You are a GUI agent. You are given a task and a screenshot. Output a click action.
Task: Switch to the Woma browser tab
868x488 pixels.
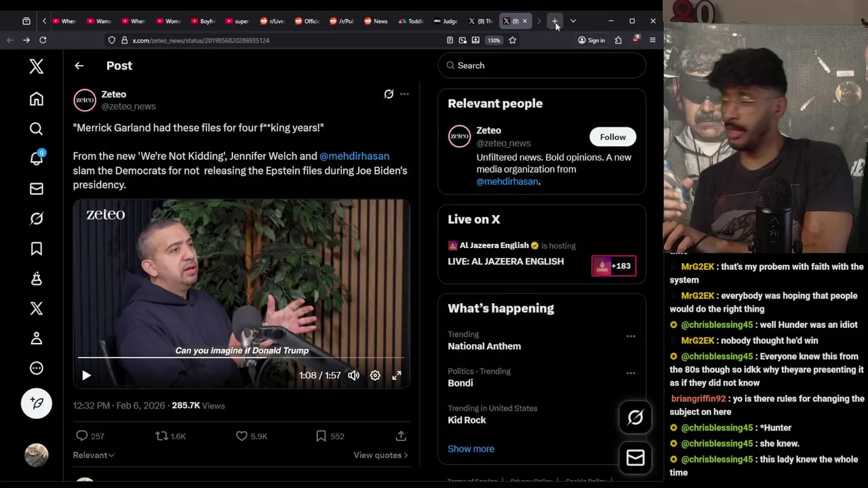[x=168, y=21]
